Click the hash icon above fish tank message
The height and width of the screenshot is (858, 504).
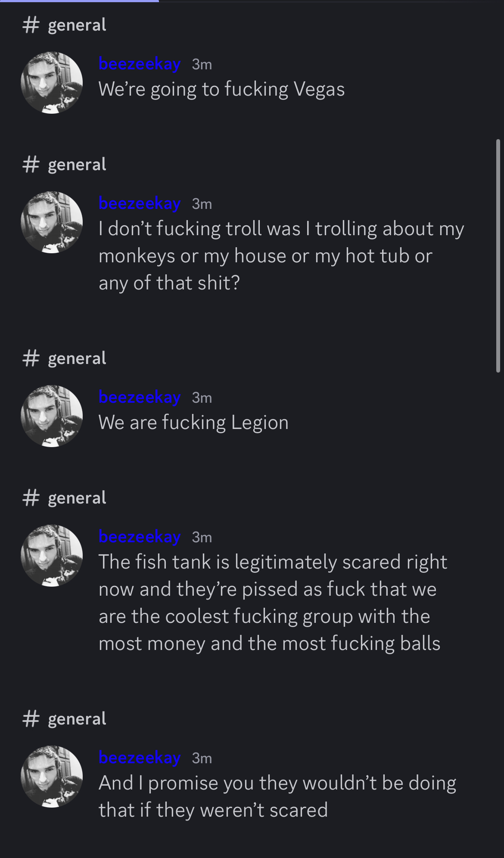click(31, 498)
